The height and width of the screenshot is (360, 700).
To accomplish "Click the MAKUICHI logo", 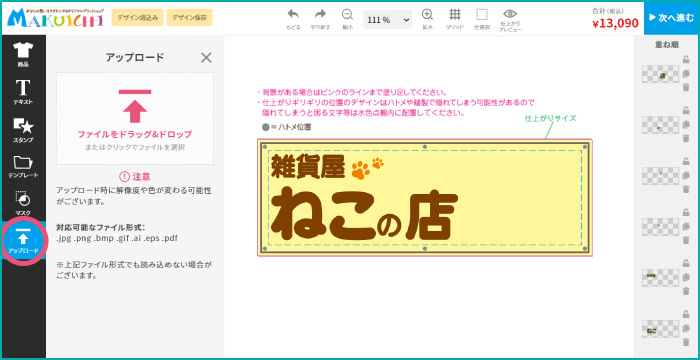I will point(55,17).
